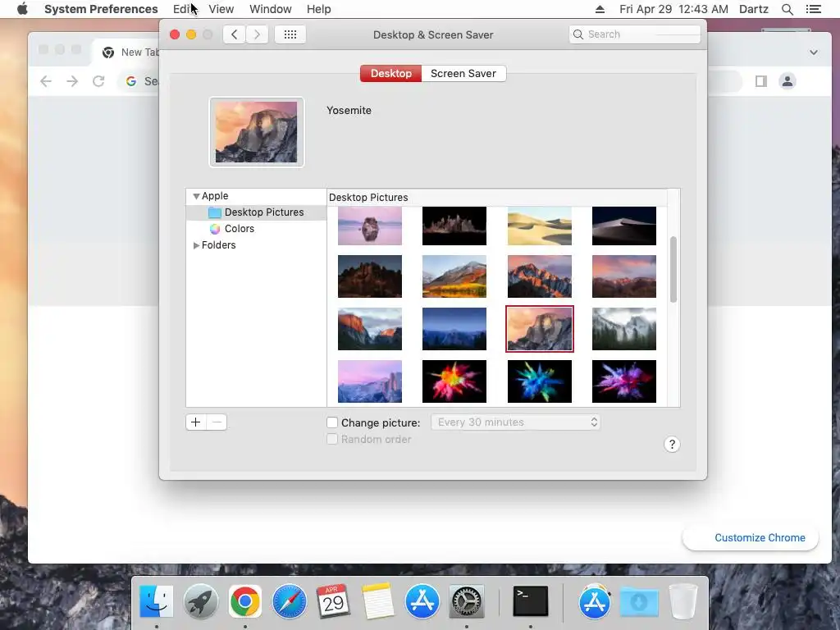The height and width of the screenshot is (630, 840).
Task: Enable the Change picture checkbox
Action: pyautogui.click(x=332, y=422)
